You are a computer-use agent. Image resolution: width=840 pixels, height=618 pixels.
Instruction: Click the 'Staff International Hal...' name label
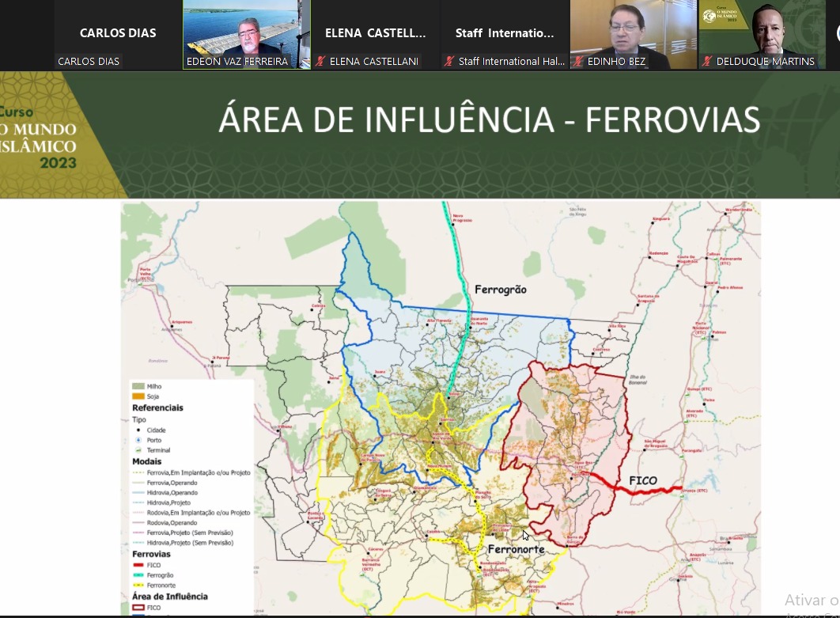click(x=512, y=61)
